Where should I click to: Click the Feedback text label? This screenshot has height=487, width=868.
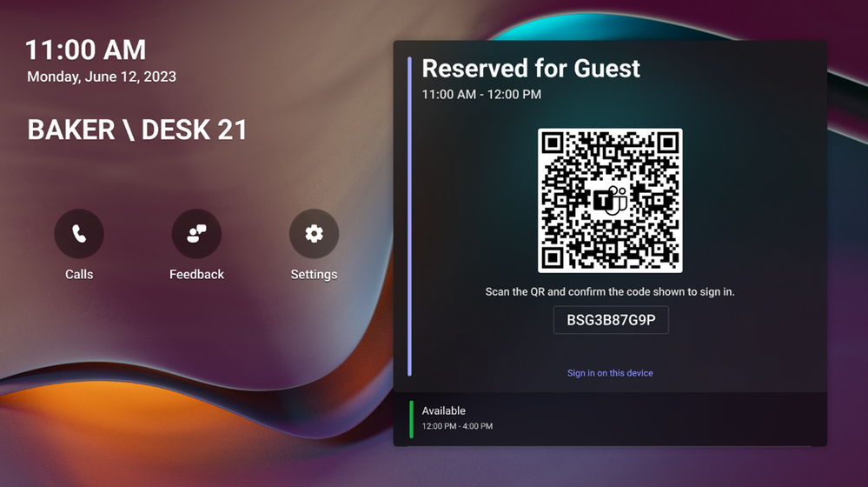[x=196, y=274]
